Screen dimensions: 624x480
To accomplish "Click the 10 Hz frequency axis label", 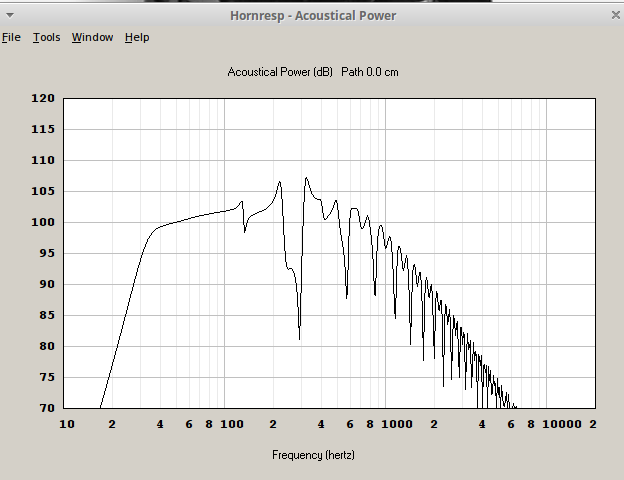I will (67, 424).
